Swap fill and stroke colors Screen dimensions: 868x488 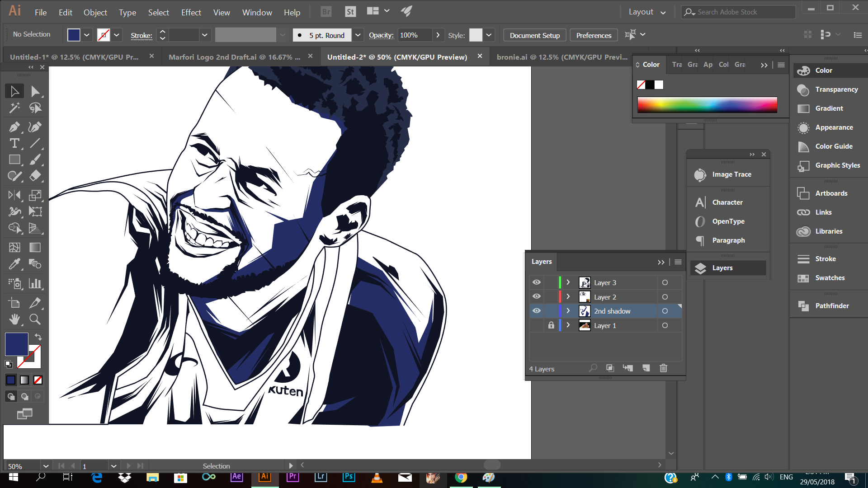pyautogui.click(x=38, y=337)
